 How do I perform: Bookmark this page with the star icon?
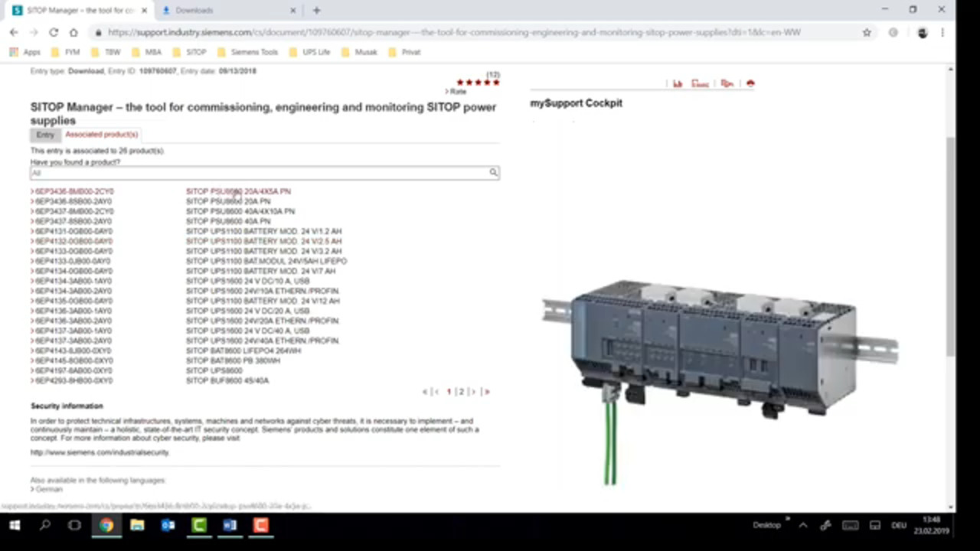[867, 33]
